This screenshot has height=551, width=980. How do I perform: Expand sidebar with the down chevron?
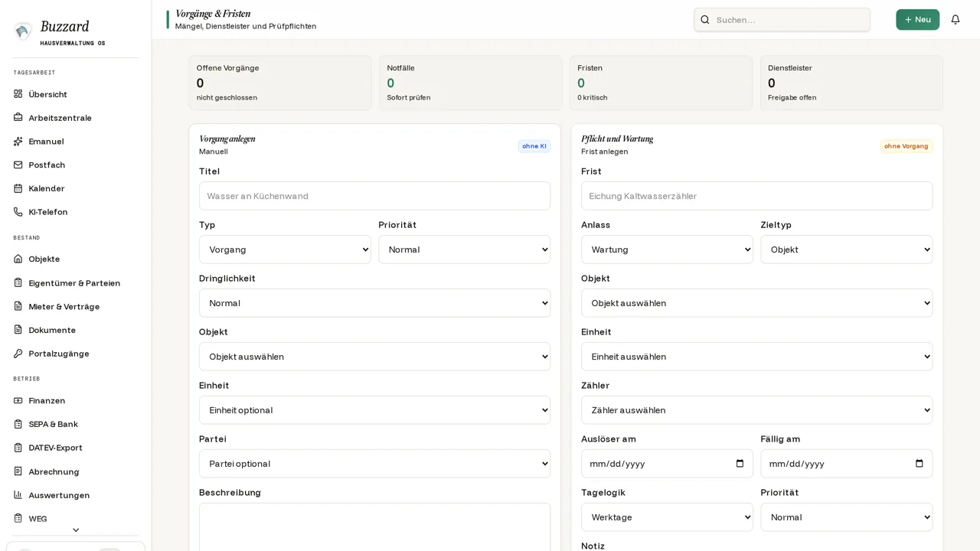pos(75,530)
